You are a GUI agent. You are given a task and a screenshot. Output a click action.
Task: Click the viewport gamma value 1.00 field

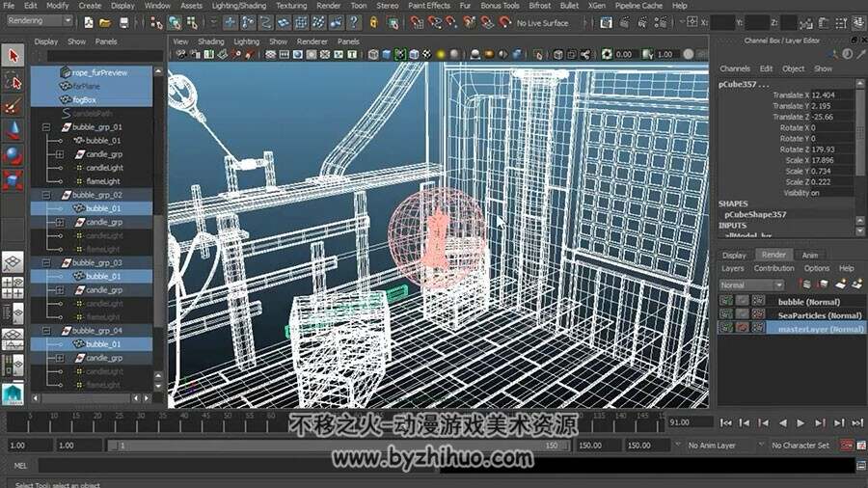click(x=666, y=54)
